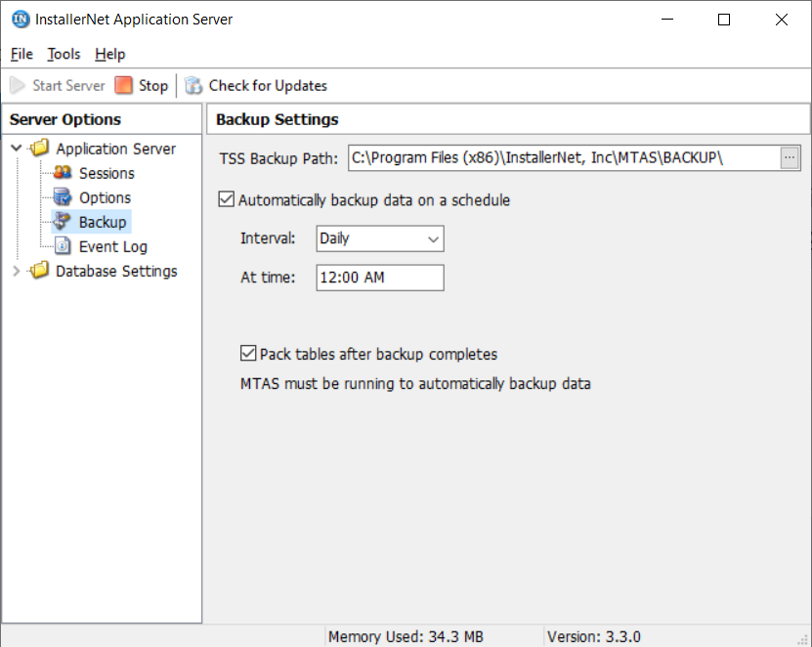Screen dimensions: 812x647
Task: Click the Options database icon
Action: pyautogui.click(x=63, y=196)
